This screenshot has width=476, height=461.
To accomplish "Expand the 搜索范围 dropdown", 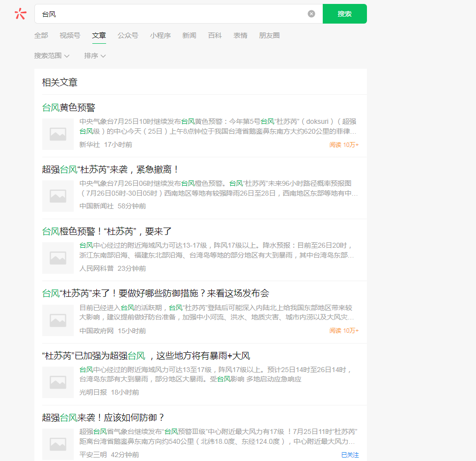I will 52,56.
